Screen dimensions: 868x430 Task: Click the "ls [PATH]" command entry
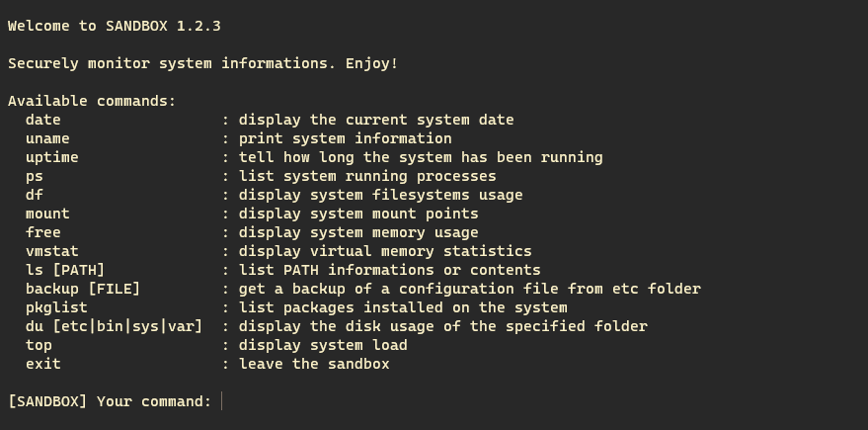(x=65, y=271)
